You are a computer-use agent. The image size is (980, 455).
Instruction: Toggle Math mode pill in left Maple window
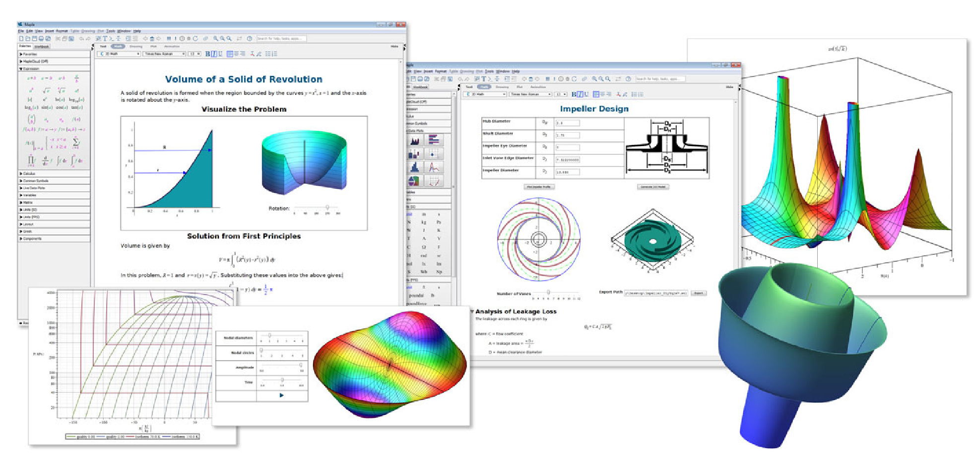118,46
